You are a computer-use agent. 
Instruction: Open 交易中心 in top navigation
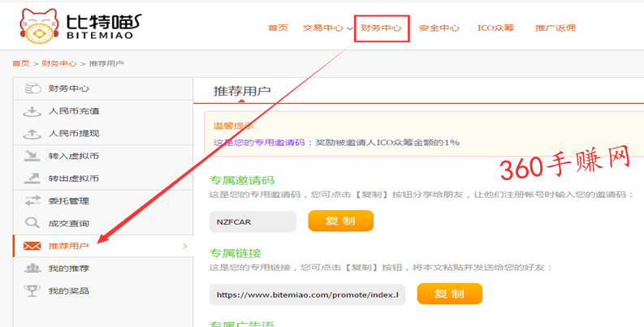coord(323,28)
